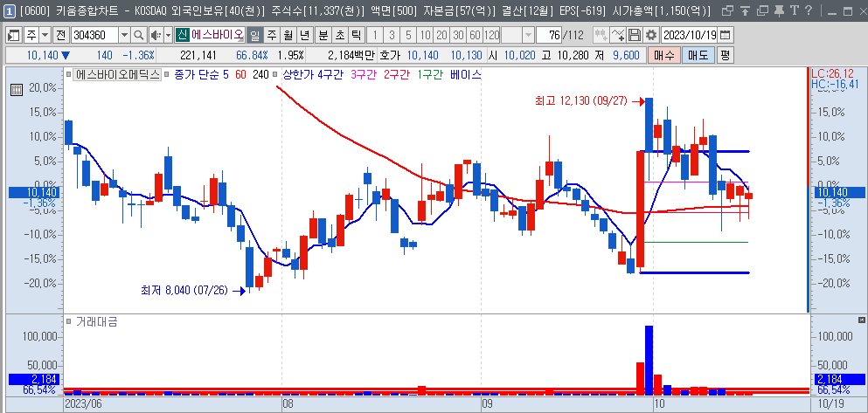The height and width of the screenshot is (413, 868).
Task: Select interval 120 button
Action: point(491,36)
